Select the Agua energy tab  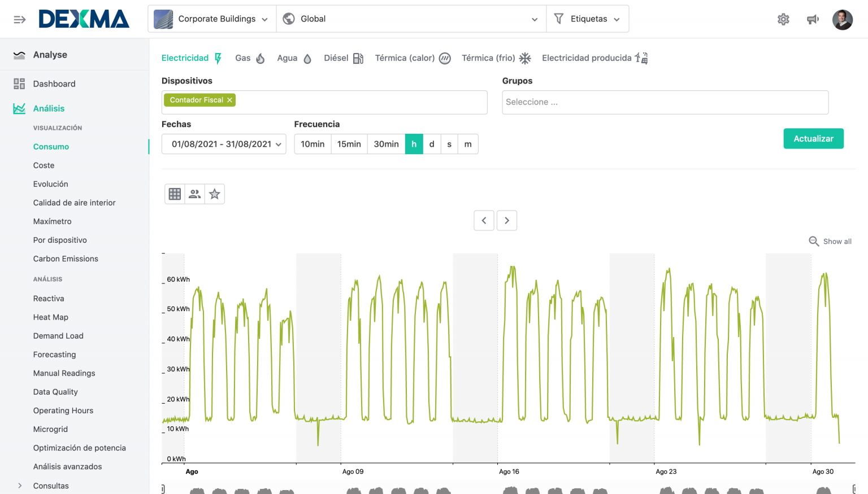[x=294, y=58]
